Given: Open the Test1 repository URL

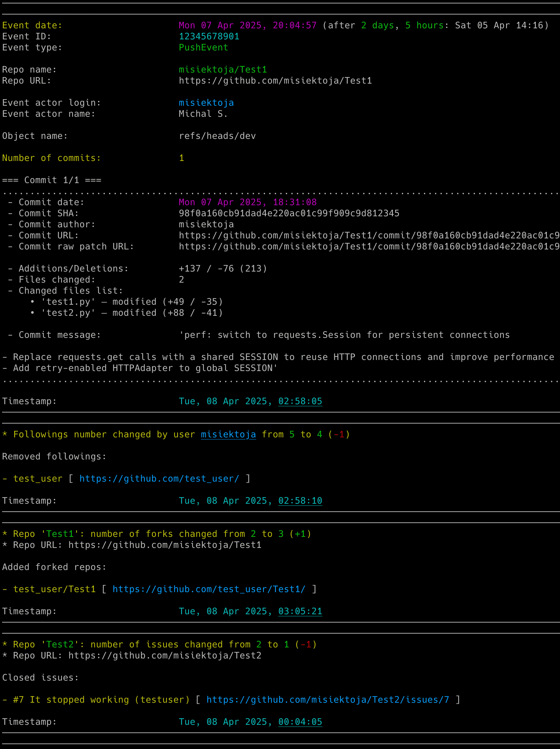Looking at the screenshot, I should tap(275, 80).
